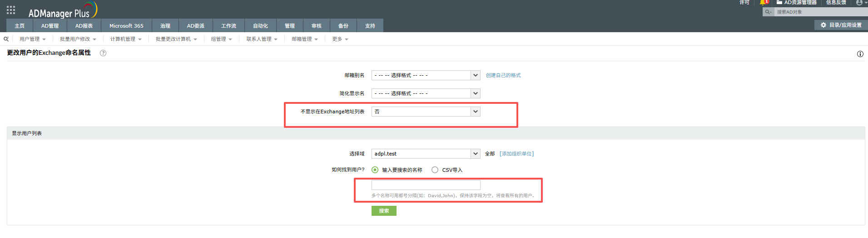Viewport: 868px width, 238px height.
Task: Click the ADManager Plus logo
Action: pos(63,10)
